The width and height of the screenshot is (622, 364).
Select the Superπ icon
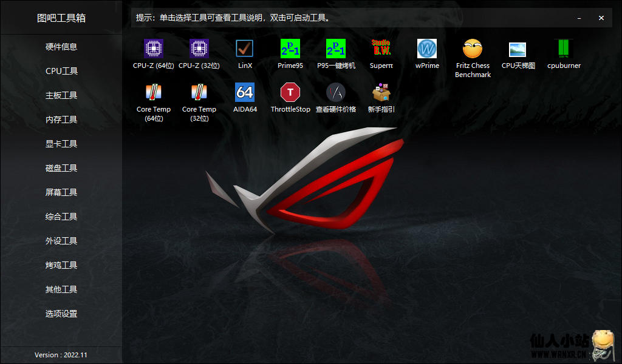coord(381,48)
